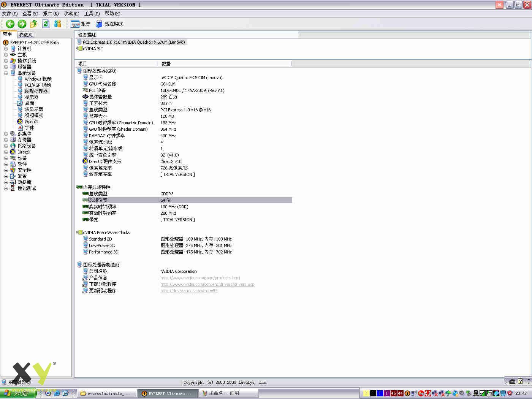Viewport: 532px width, 399px height.
Task: Expand the 操作系统 tree node
Action: coord(6,61)
